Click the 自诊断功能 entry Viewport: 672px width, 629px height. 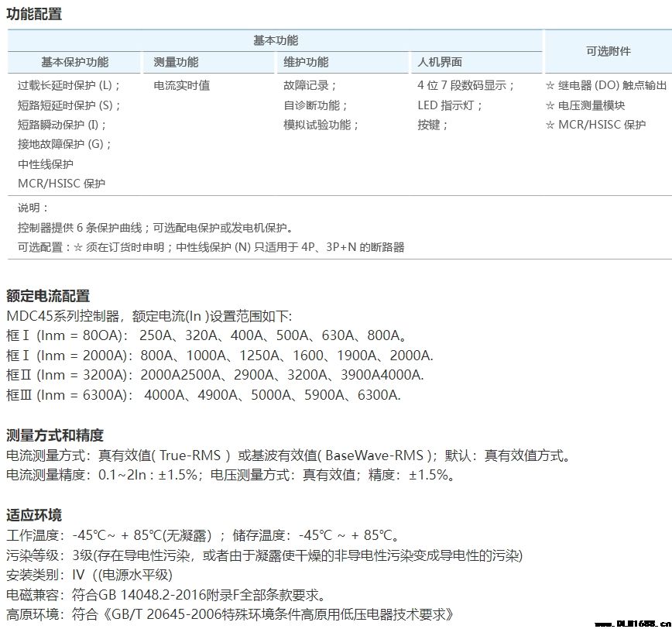[316, 105]
